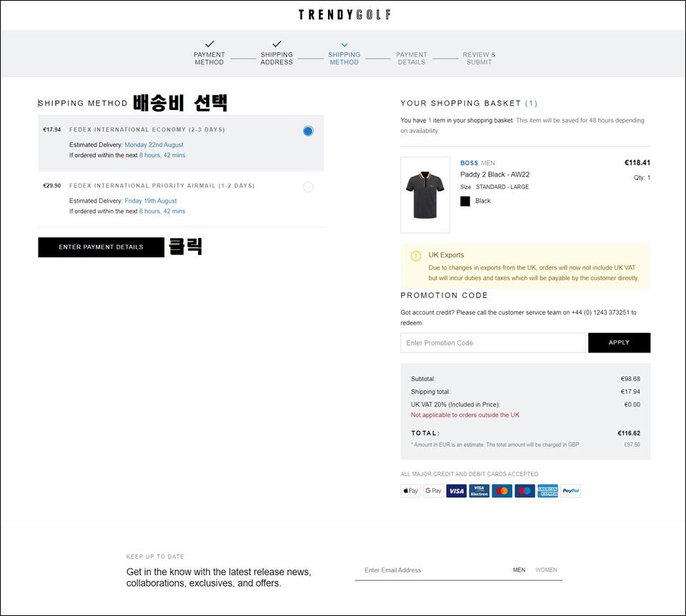Go to Payment Method step

click(x=209, y=58)
